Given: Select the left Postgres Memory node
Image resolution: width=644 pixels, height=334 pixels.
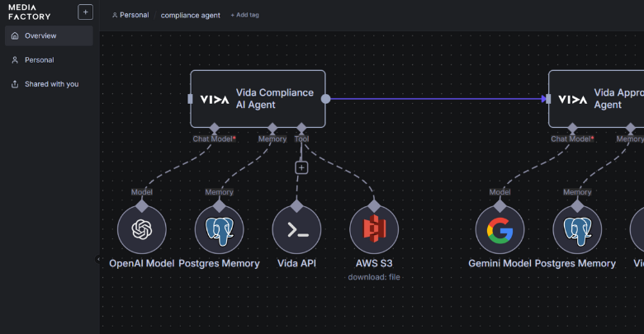Looking at the screenshot, I should 219,229.
